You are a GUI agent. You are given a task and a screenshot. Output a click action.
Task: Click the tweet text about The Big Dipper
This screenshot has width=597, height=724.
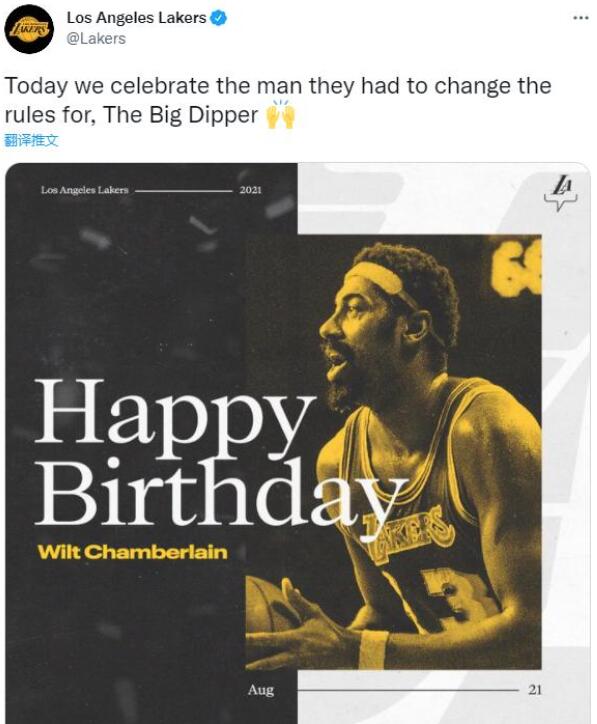click(278, 100)
